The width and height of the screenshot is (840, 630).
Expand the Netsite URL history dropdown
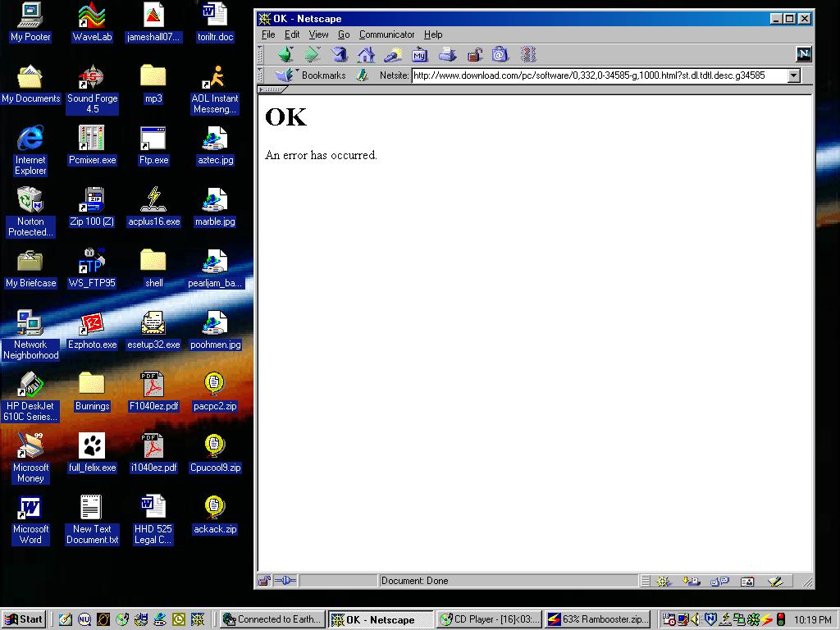point(794,75)
